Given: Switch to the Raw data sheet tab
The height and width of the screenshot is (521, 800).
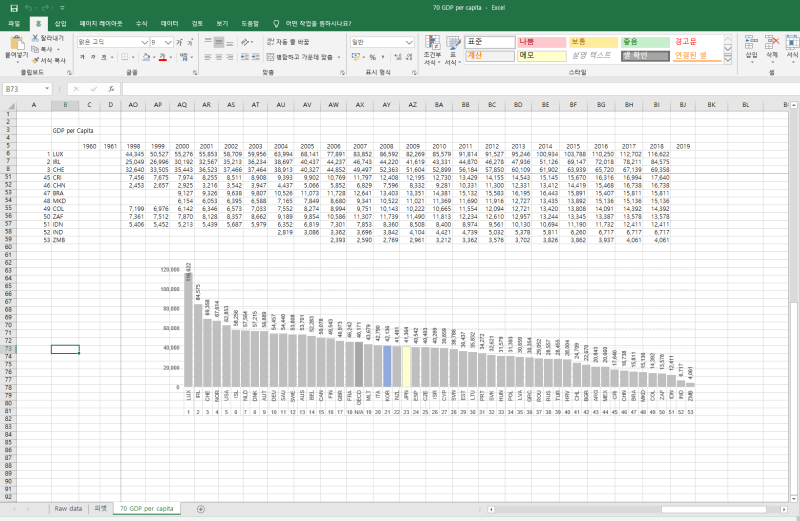Looking at the screenshot, I should click(68, 509).
